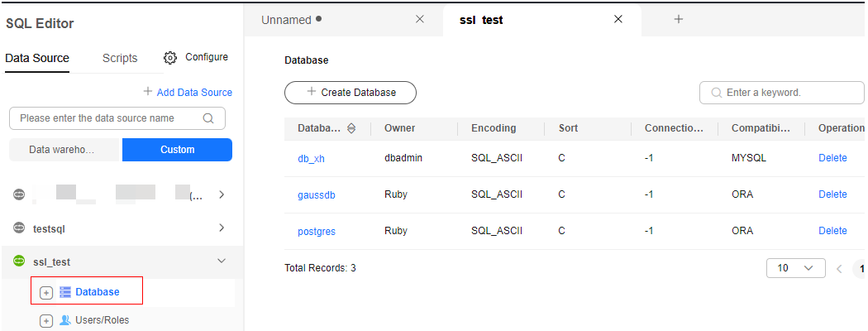Click the Users/Roles person icon

64,320
